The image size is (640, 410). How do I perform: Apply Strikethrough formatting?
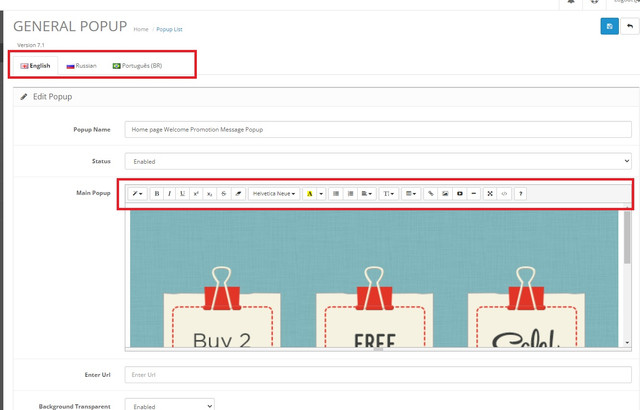224,194
